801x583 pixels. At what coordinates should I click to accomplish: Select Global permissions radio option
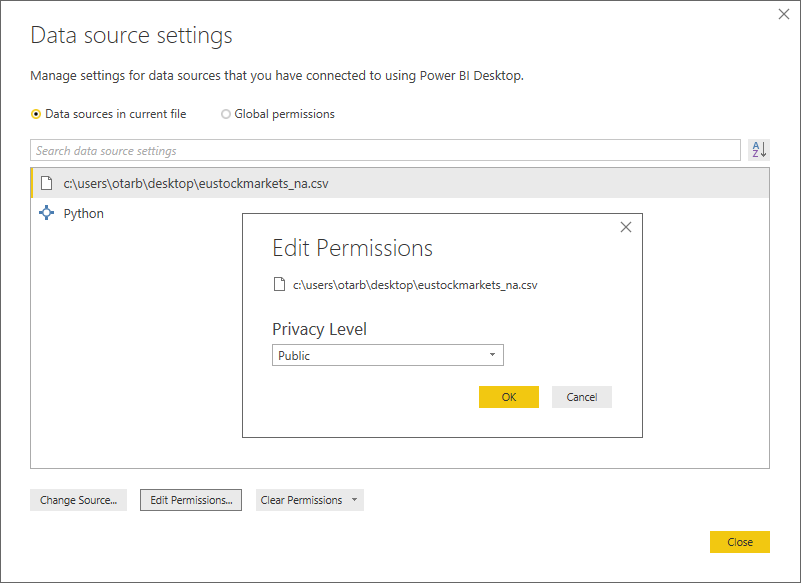277,114
